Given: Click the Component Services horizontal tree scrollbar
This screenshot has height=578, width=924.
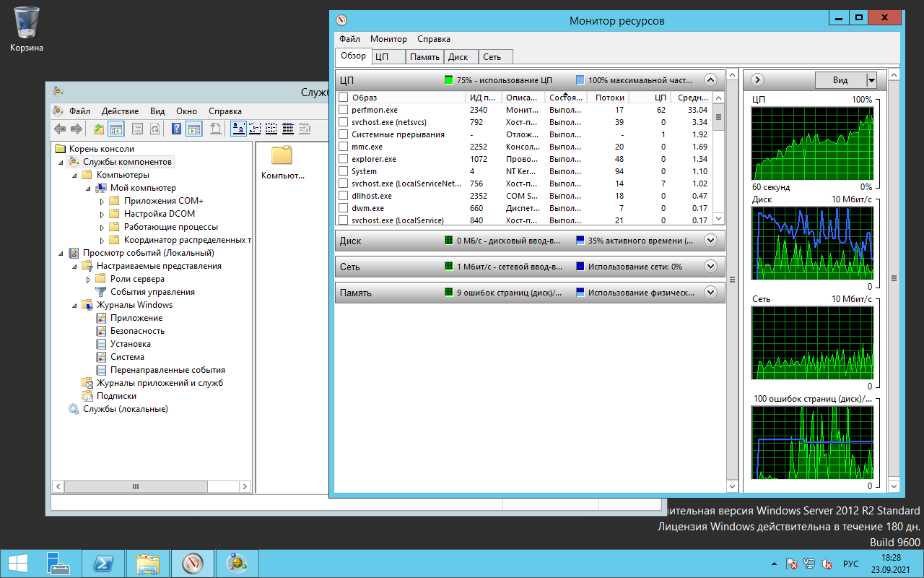Looking at the screenshot, I should tap(135, 487).
